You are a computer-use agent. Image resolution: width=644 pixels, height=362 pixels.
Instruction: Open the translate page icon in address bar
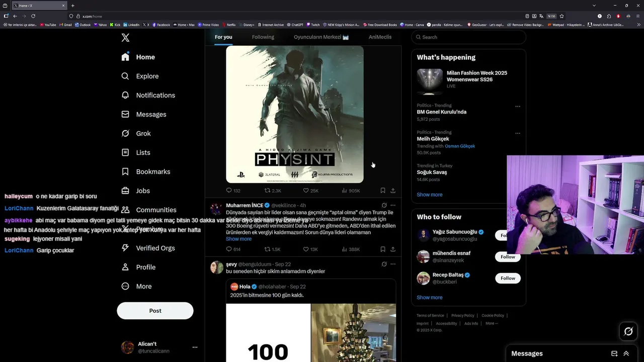tap(541, 16)
